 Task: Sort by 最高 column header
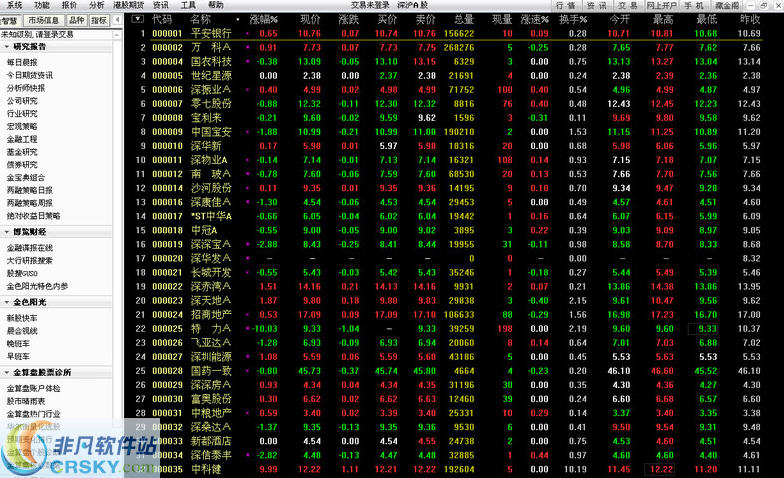[x=663, y=20]
